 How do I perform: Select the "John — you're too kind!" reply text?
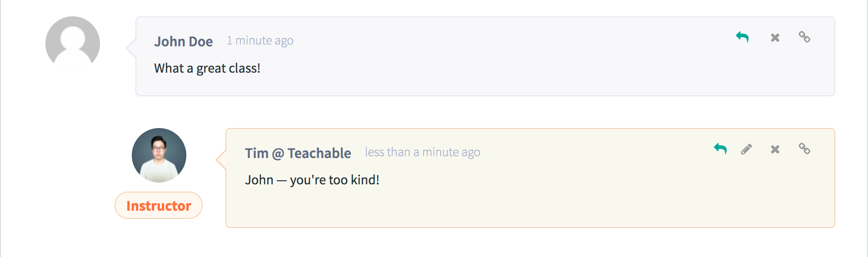(312, 180)
